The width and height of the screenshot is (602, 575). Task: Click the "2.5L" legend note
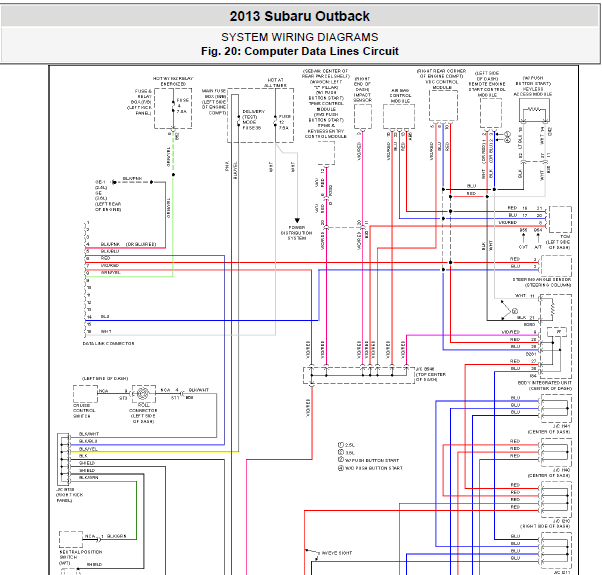click(x=350, y=445)
